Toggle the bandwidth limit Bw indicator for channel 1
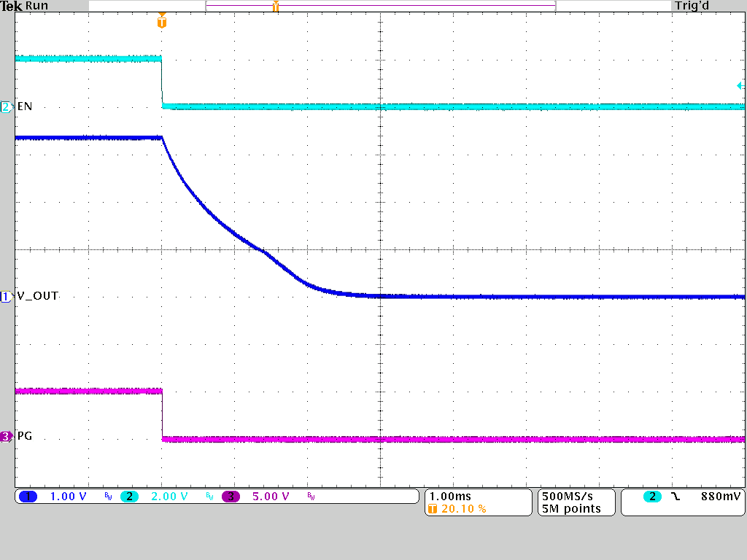The height and width of the screenshot is (560, 747). 107,496
